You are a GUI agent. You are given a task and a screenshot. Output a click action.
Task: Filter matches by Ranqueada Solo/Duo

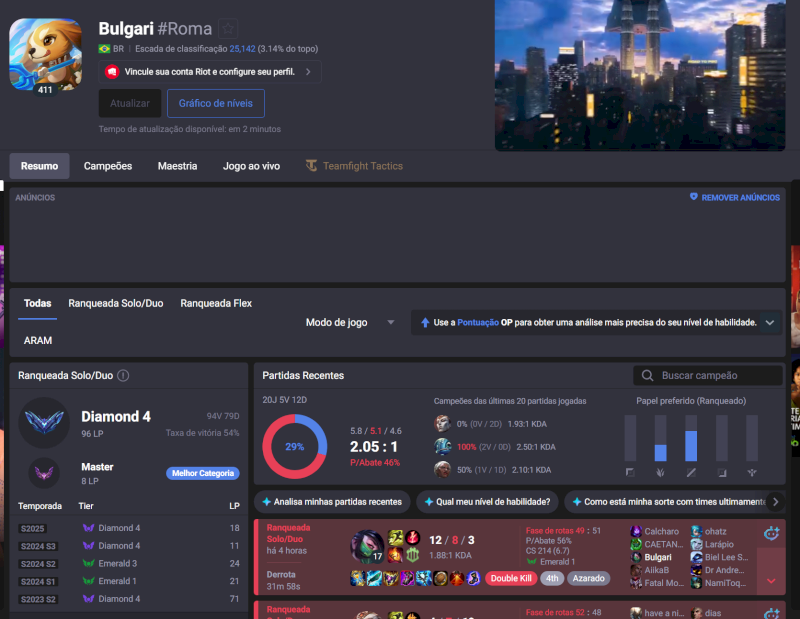115,303
